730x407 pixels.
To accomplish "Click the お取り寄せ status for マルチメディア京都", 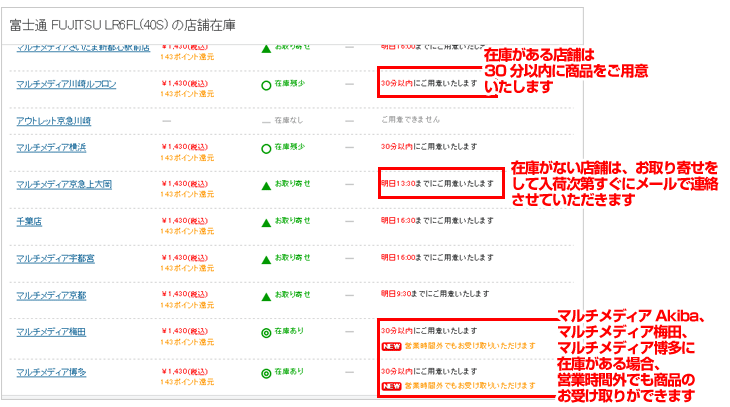I will pyautogui.click(x=292, y=295).
